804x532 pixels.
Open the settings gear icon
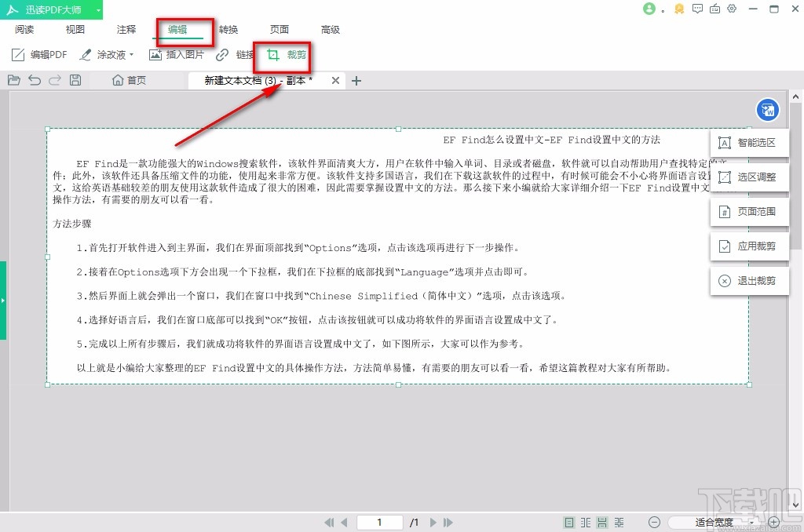[733, 9]
